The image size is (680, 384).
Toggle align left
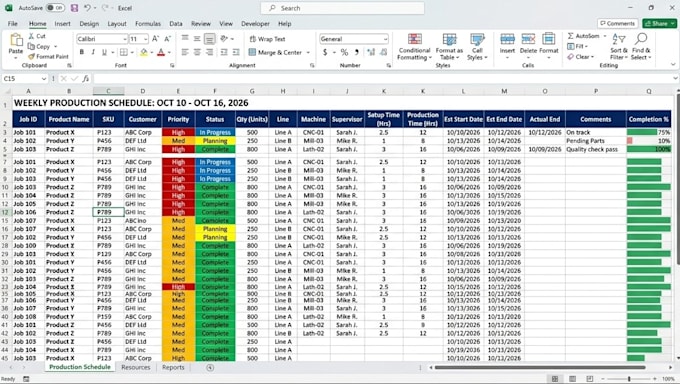tap(185, 52)
